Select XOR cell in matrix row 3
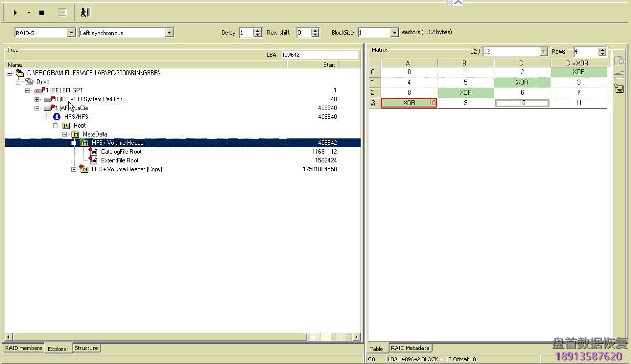The image size is (631, 364). (x=408, y=102)
